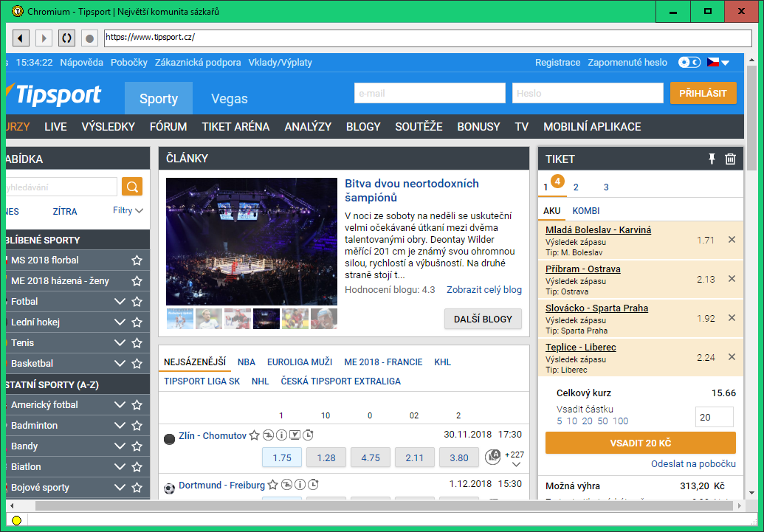The height and width of the screenshot is (532, 764).
Task: Expand the Lední hokej category
Action: [120, 322]
